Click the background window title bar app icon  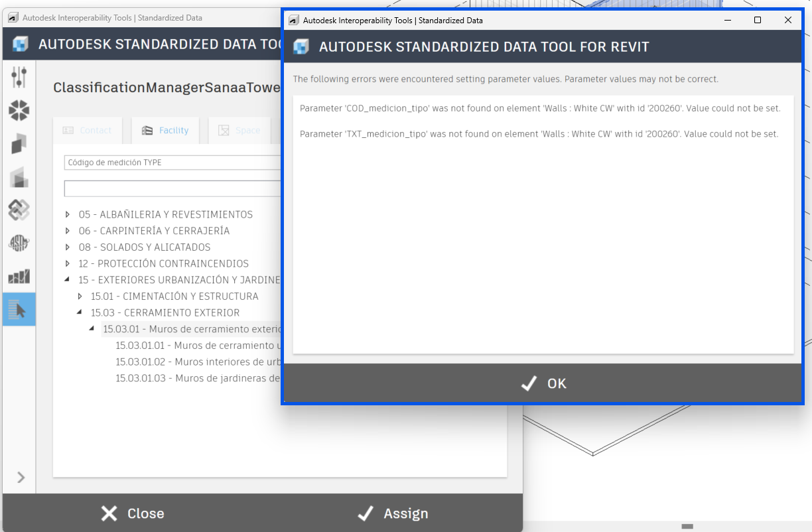(13, 17)
